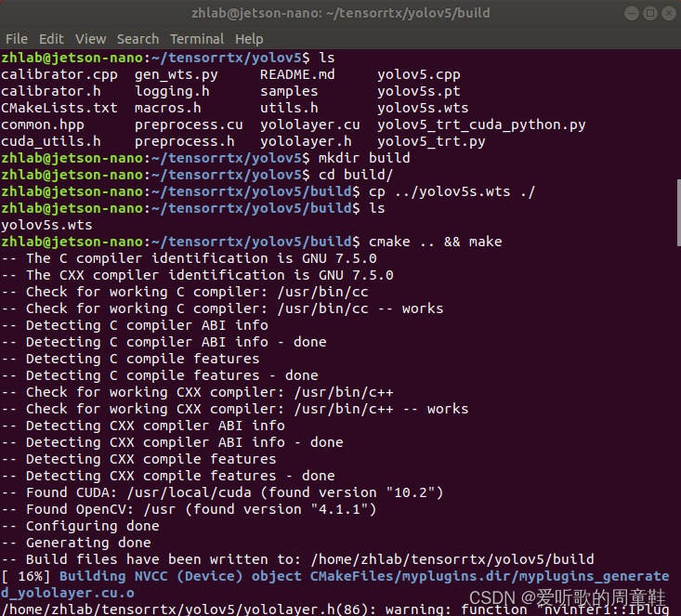681x616 pixels.
Task: Click README.md file name
Action: click(x=297, y=74)
